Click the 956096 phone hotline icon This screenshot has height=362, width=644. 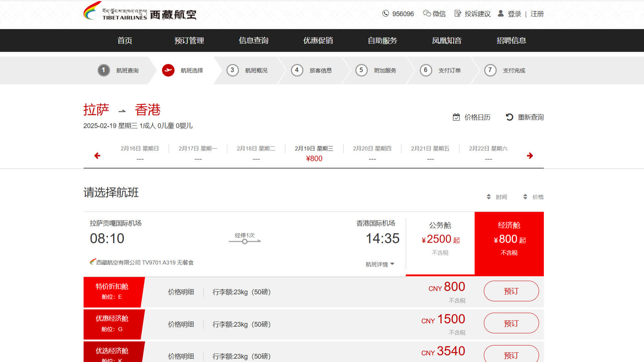(x=386, y=14)
